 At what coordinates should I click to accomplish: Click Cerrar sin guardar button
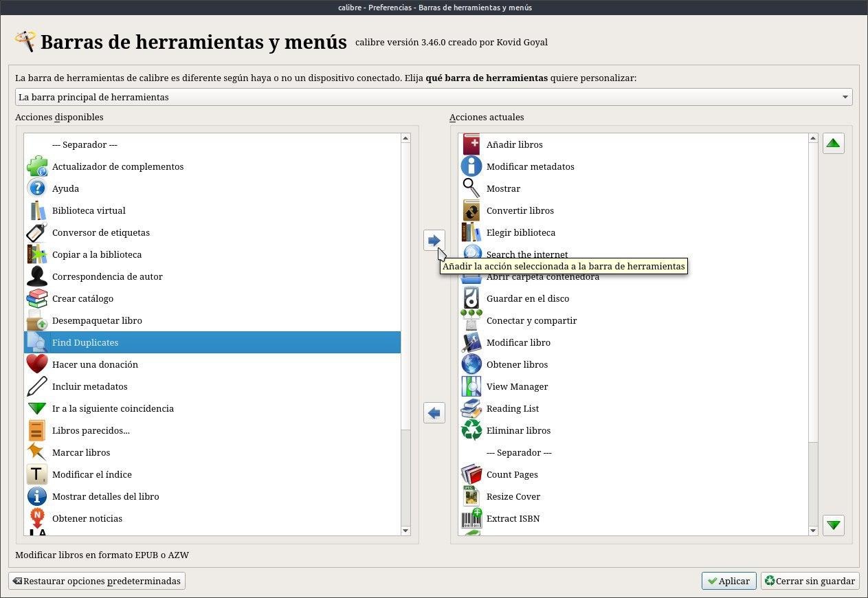(810, 581)
